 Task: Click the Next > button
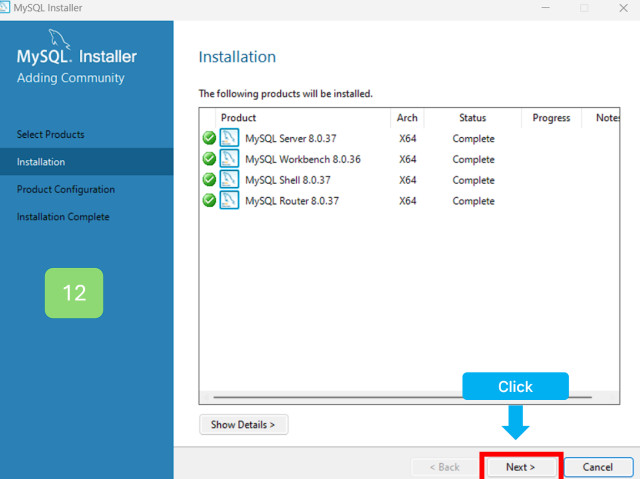[x=521, y=467]
